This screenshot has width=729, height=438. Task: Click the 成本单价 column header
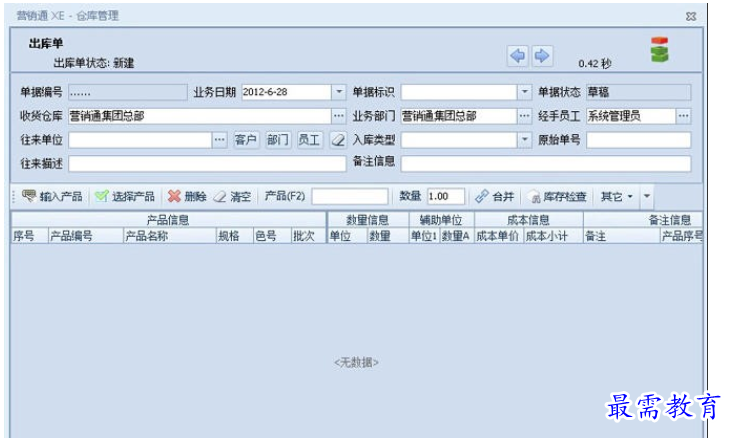pyautogui.click(x=498, y=236)
